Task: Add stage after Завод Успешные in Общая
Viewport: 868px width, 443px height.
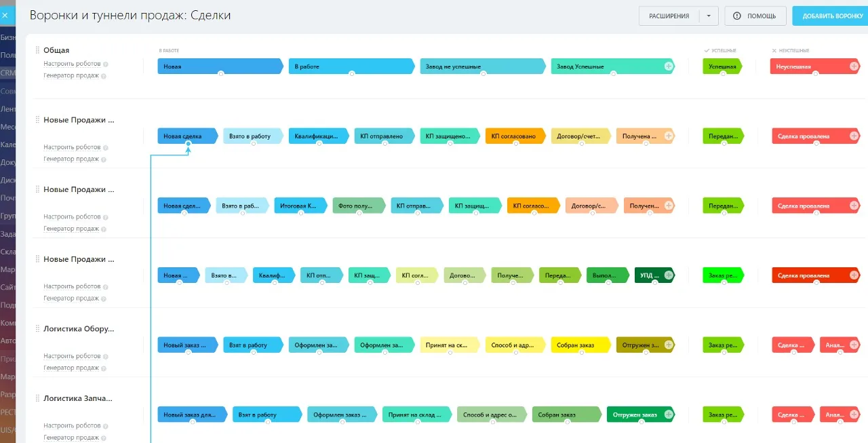Action: [669, 66]
